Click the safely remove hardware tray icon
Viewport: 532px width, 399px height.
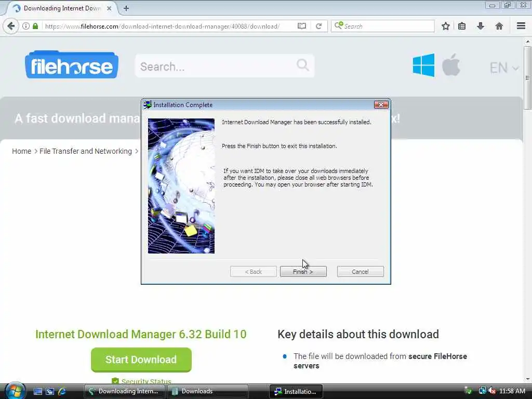(468, 391)
